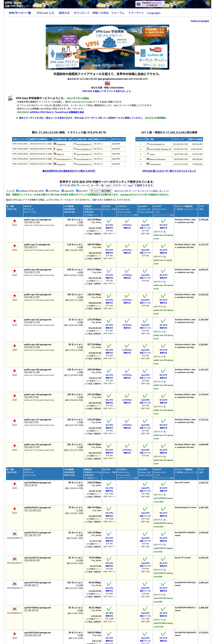Open the ミラーサイト menu item
Screen dimensions: 215x644
click(x=136, y=13)
